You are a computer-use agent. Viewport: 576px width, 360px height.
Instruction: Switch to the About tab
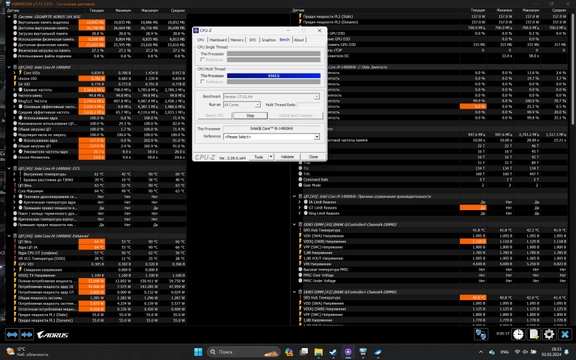[x=299, y=40]
